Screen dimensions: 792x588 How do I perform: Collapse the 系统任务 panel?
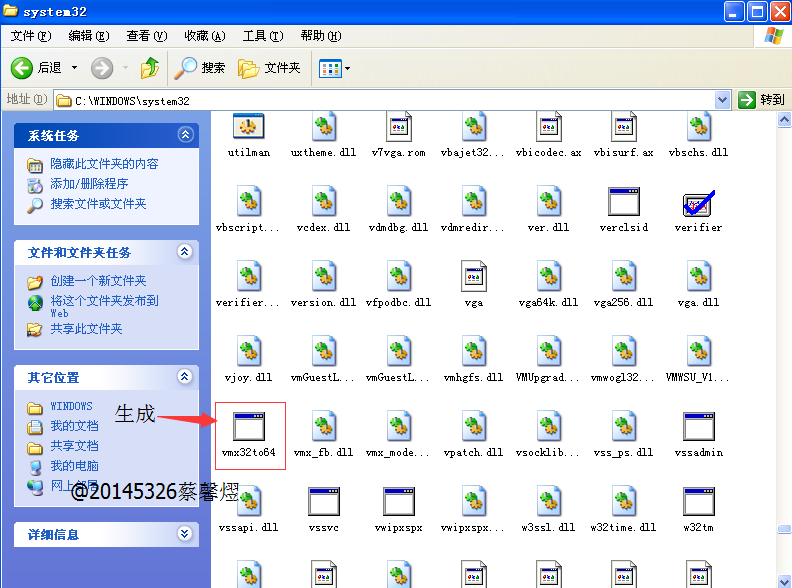pos(184,135)
